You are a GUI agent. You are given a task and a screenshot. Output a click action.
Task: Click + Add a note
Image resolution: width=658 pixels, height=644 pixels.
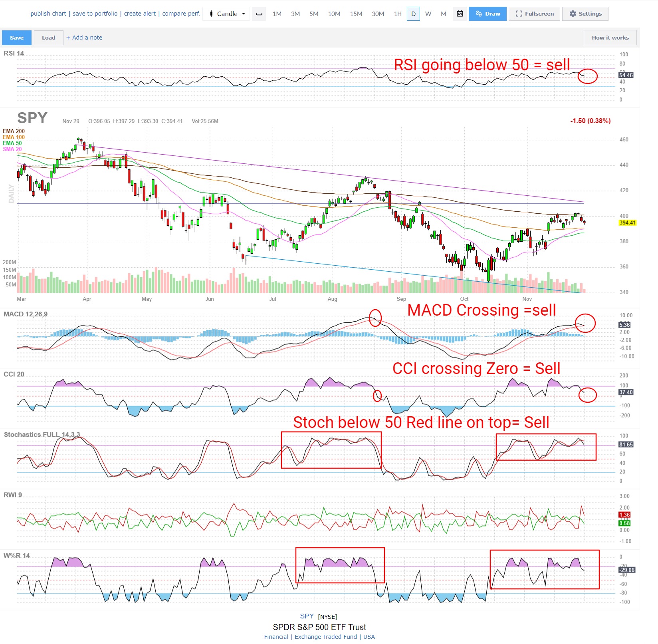click(84, 38)
